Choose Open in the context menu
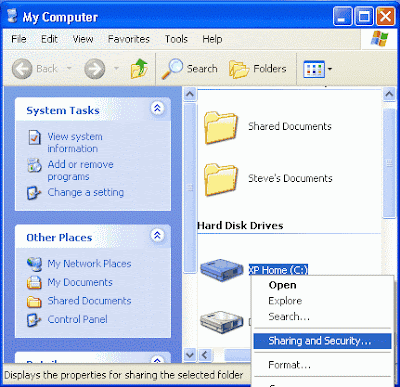This screenshot has height=387, width=400. [x=322, y=285]
